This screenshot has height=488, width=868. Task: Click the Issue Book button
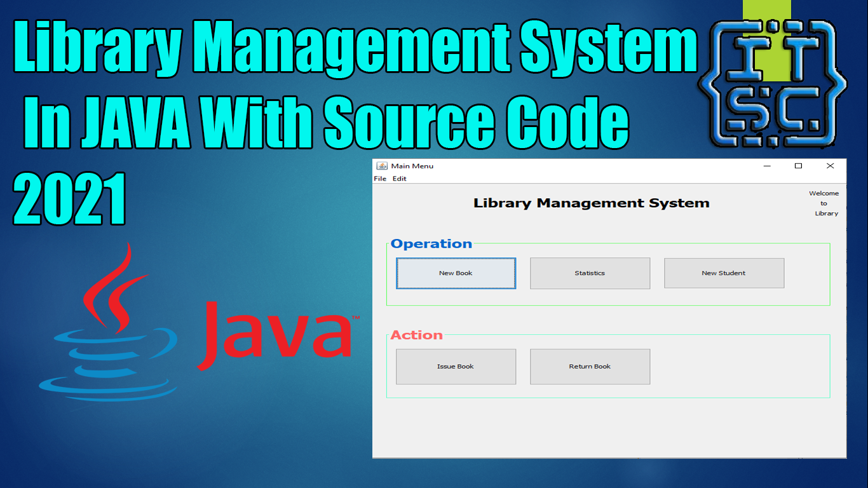[x=456, y=366]
